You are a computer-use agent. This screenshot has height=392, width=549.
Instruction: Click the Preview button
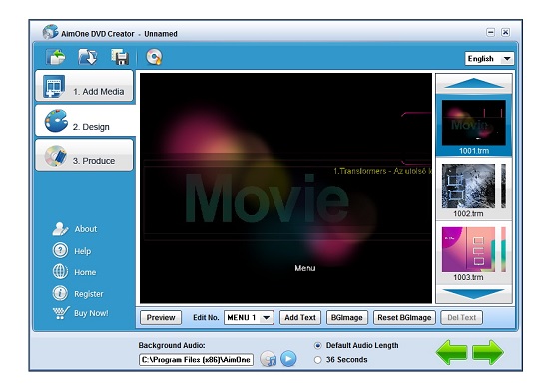(x=161, y=318)
